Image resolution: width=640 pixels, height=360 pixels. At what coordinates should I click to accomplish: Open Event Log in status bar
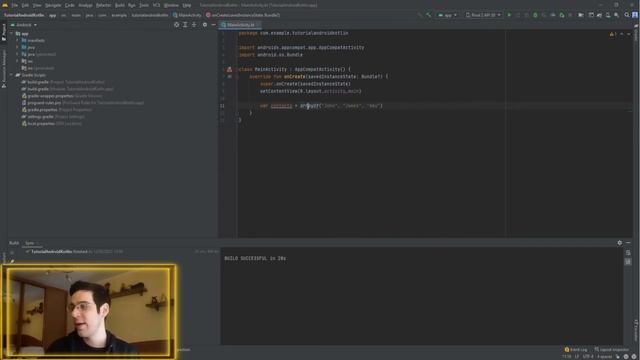pyautogui.click(x=576, y=349)
